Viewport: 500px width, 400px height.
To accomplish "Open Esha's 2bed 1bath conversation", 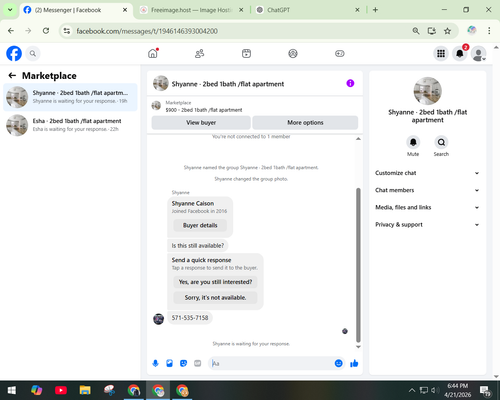I will [x=70, y=125].
